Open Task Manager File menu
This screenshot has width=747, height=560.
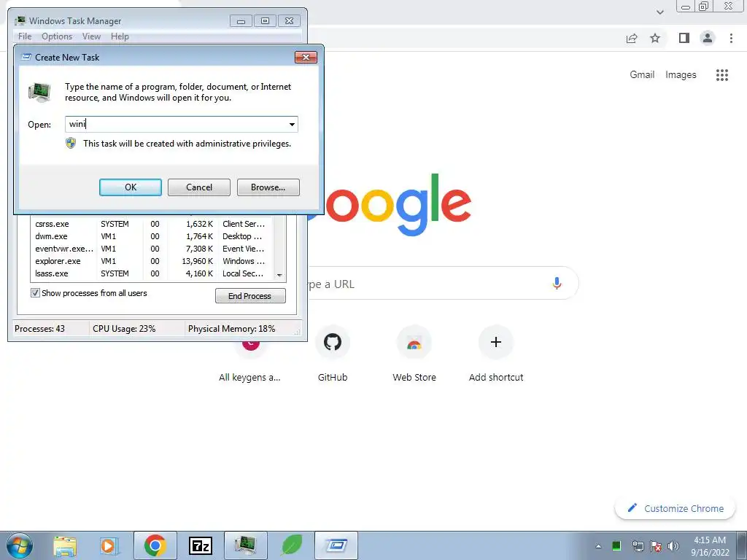tap(25, 36)
